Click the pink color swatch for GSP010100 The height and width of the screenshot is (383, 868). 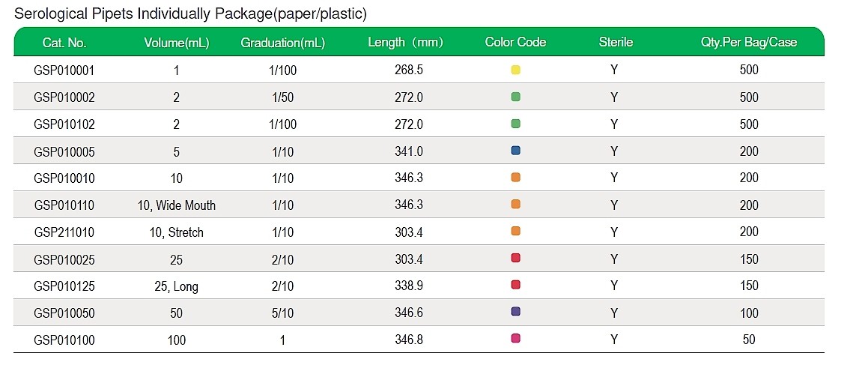(515, 339)
